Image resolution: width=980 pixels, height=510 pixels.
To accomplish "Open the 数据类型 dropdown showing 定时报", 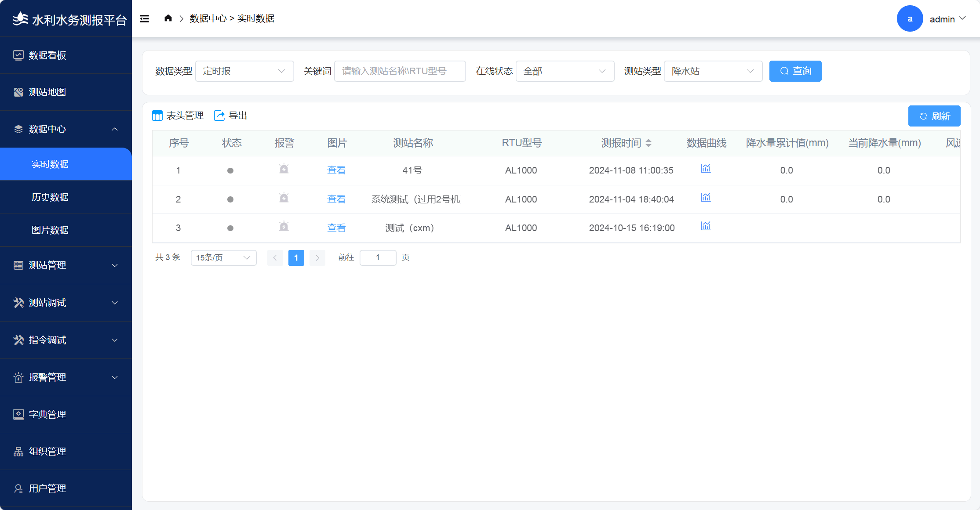I will (x=244, y=71).
